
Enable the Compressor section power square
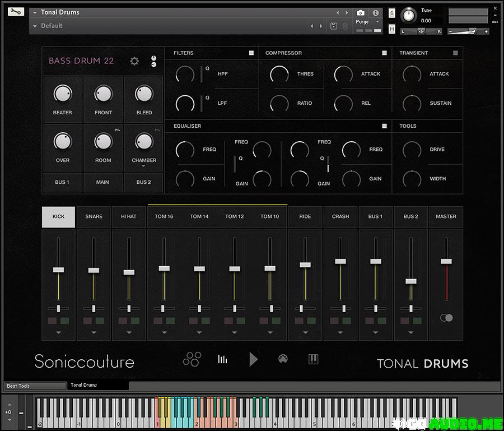pyautogui.click(x=385, y=53)
